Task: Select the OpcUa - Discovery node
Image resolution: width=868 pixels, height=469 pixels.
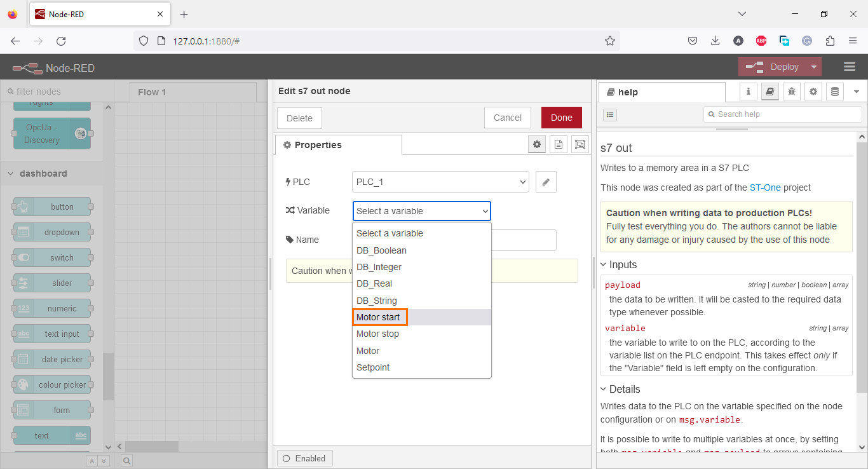Action: pyautogui.click(x=52, y=133)
